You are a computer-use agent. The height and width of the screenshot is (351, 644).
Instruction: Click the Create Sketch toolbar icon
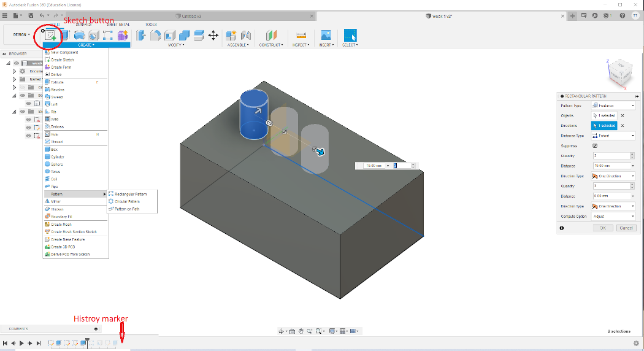pyautogui.click(x=50, y=36)
